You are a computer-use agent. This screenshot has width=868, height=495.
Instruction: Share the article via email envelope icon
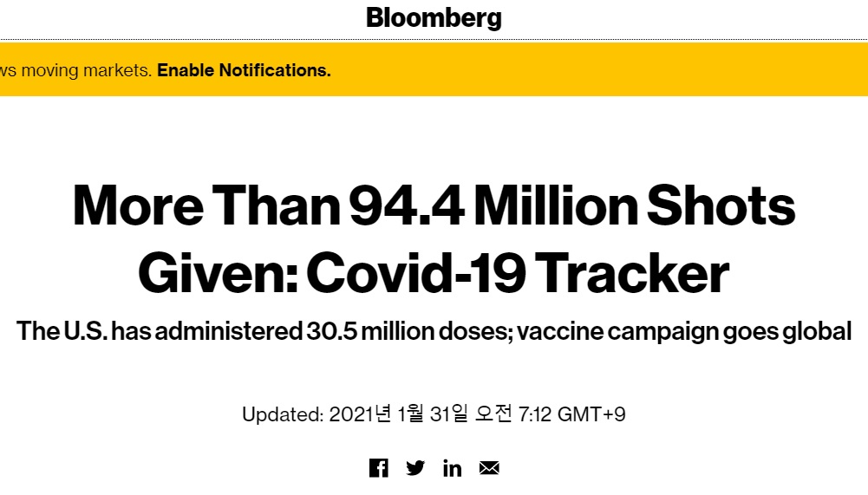pyautogui.click(x=489, y=468)
